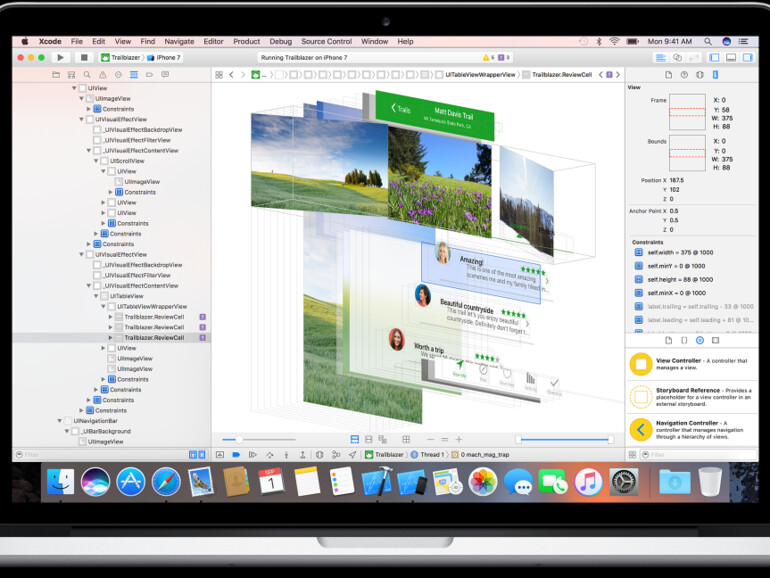Expand the selected Trailblazer.ReviewCell row
Viewport: 770px width, 578px height.
pos(110,338)
